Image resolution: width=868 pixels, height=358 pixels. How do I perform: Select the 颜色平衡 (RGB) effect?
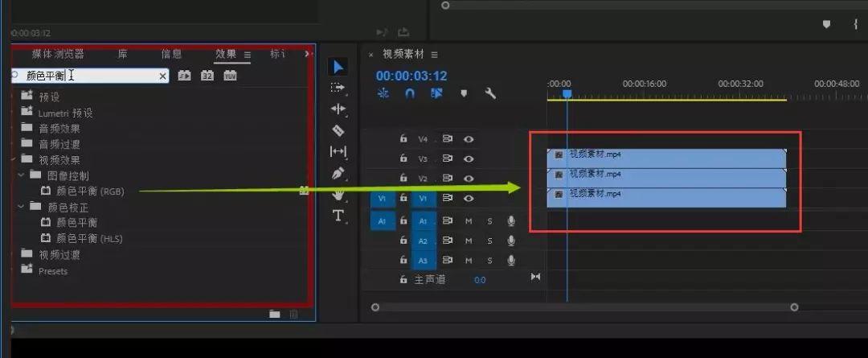(x=90, y=191)
